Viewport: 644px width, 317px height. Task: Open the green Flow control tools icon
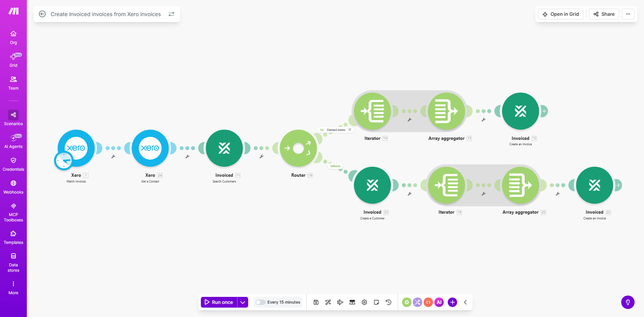pyautogui.click(x=407, y=302)
